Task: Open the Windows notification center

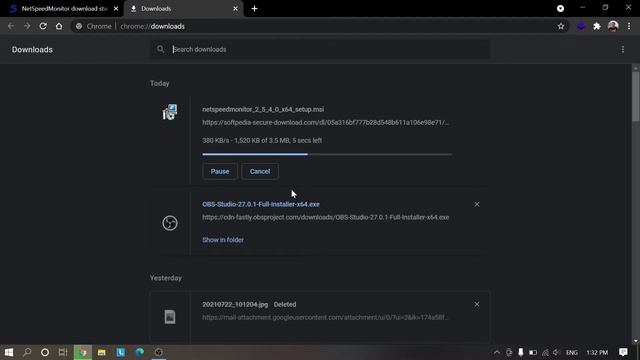Action: pyautogui.click(x=623, y=352)
